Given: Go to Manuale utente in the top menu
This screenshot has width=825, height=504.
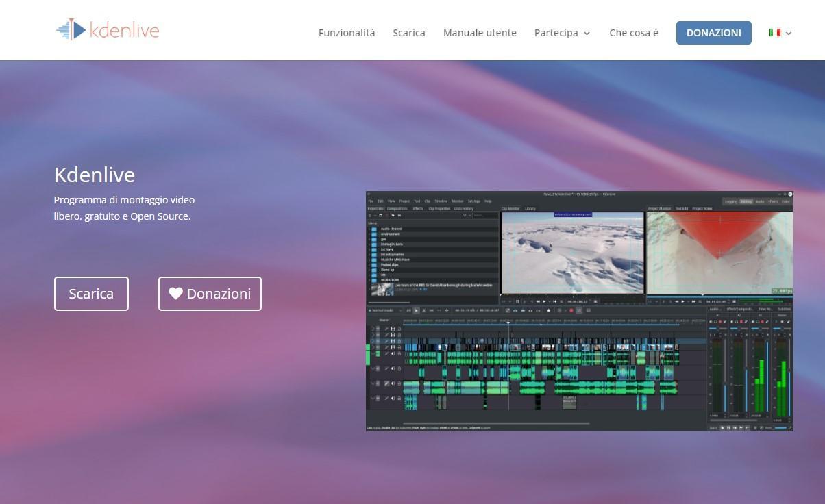Looking at the screenshot, I should point(480,33).
